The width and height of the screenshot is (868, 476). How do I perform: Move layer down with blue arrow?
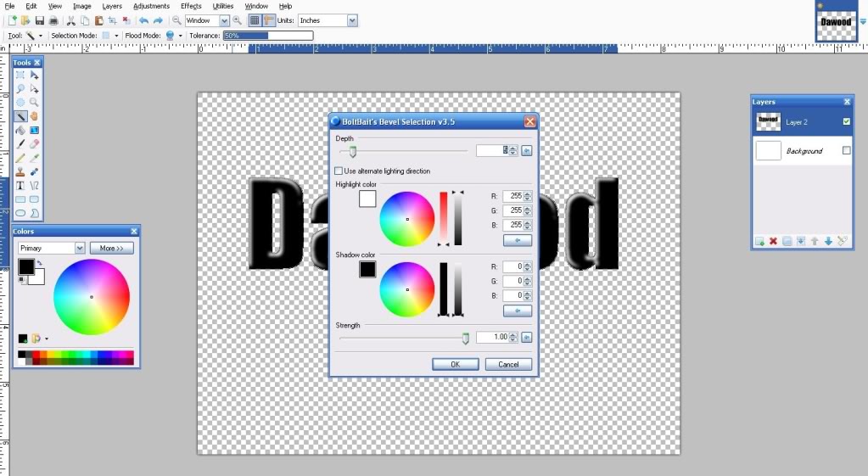coord(828,241)
